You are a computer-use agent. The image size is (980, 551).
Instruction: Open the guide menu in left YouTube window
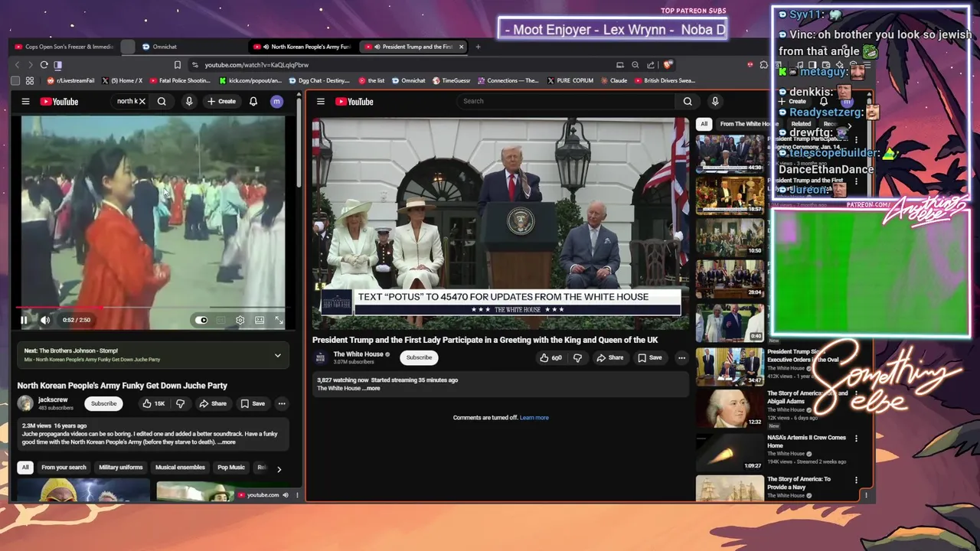[x=25, y=101]
